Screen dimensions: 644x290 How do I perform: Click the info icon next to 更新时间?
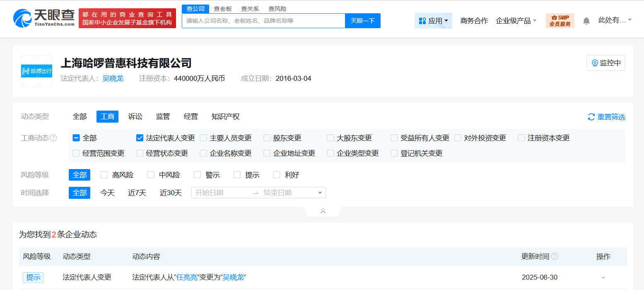555,256
